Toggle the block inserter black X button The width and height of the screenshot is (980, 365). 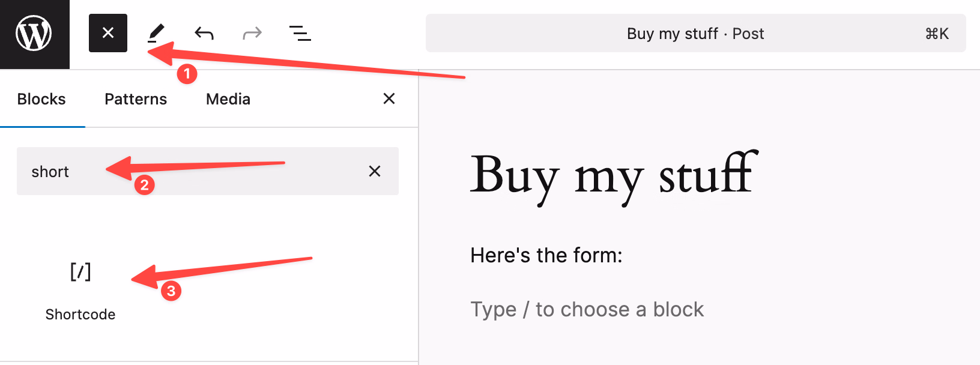click(x=108, y=33)
